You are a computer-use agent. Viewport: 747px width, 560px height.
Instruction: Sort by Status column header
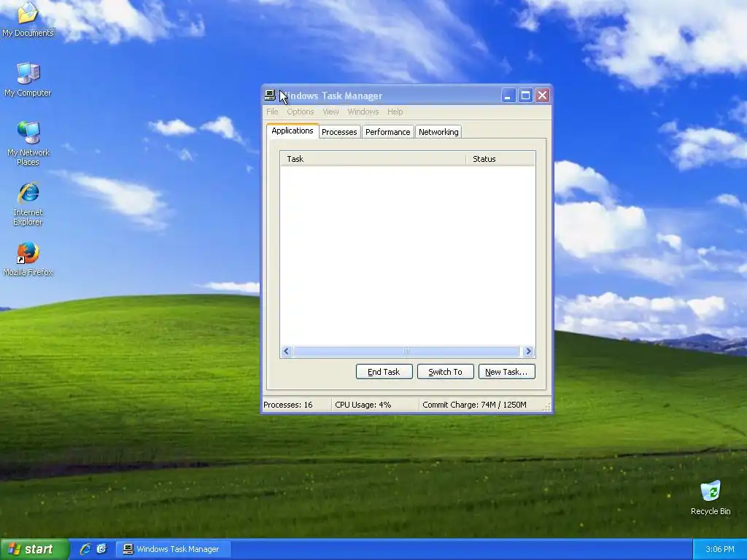coord(500,159)
